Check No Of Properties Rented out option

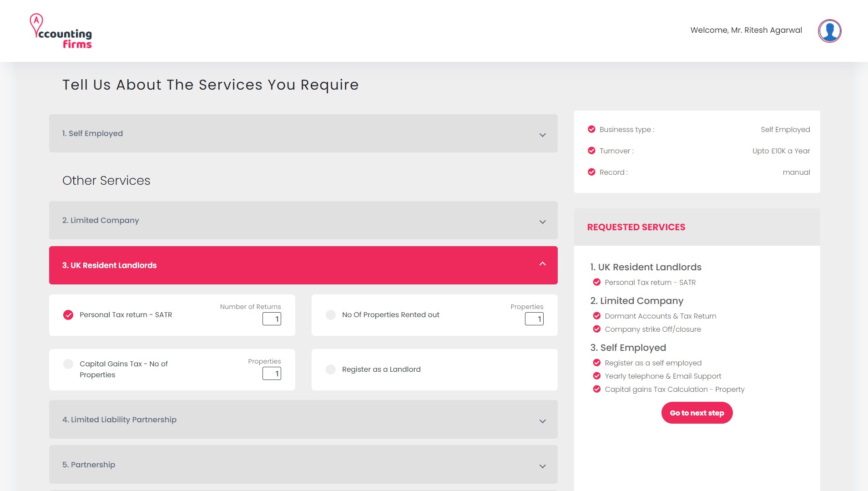(x=331, y=315)
